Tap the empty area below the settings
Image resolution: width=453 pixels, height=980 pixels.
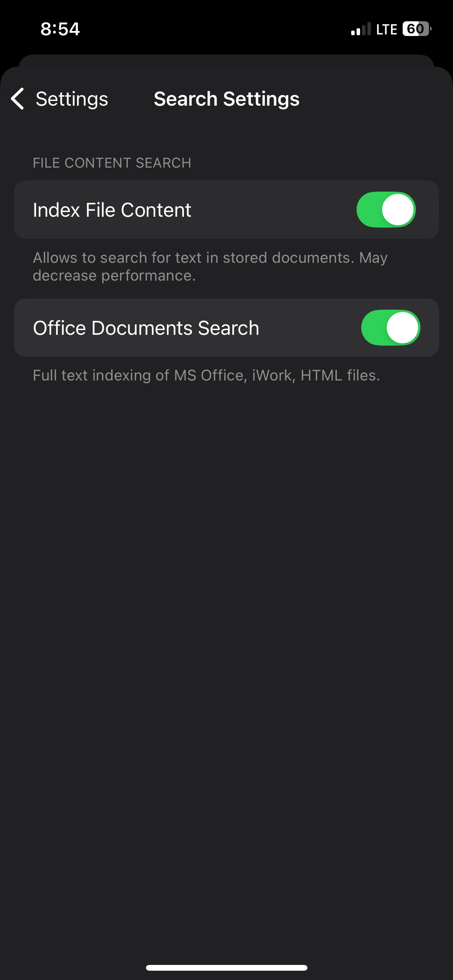[226, 619]
